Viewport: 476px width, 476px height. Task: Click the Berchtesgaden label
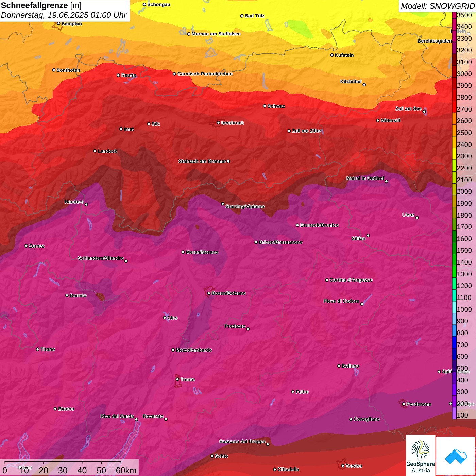[x=435, y=41]
